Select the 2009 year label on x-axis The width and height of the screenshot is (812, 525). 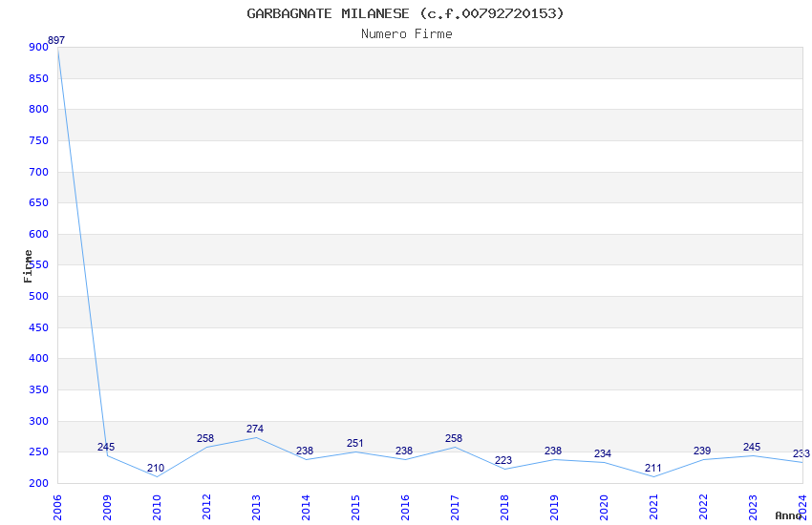pyautogui.click(x=107, y=508)
